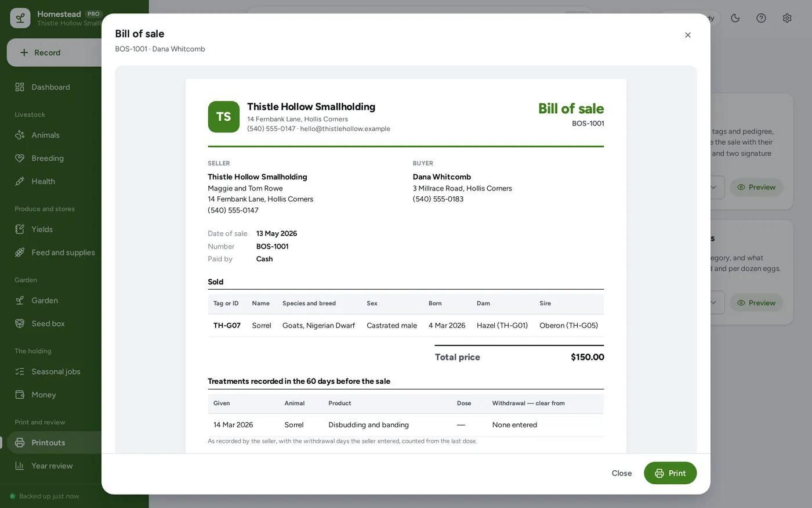Click the TS logo badge on the bill

(224, 117)
